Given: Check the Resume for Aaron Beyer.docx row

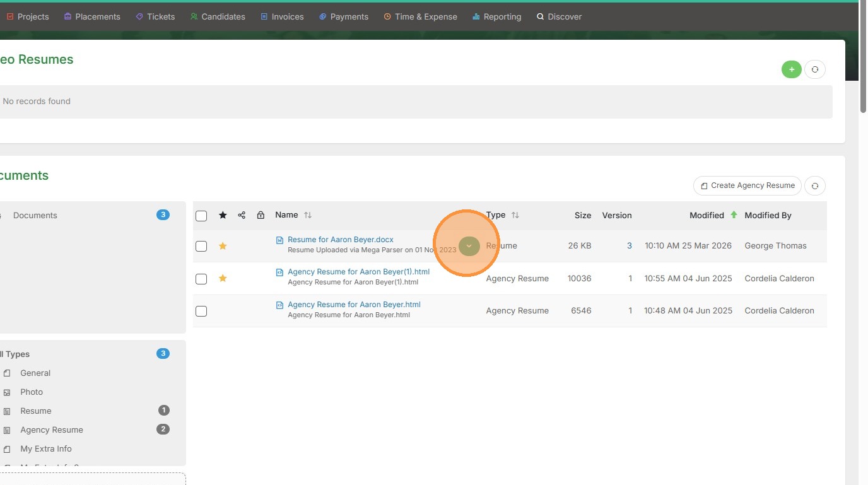Looking at the screenshot, I should [x=201, y=246].
